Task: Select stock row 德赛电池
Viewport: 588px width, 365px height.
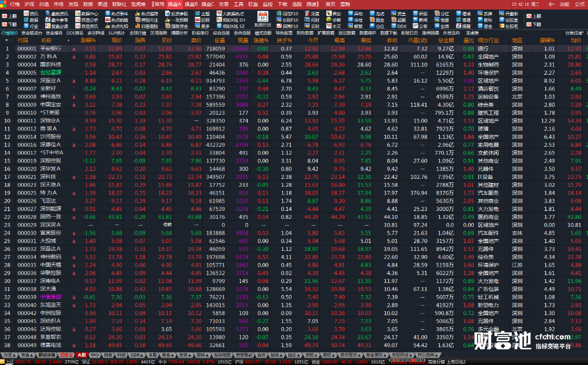Action: click(x=294, y=344)
